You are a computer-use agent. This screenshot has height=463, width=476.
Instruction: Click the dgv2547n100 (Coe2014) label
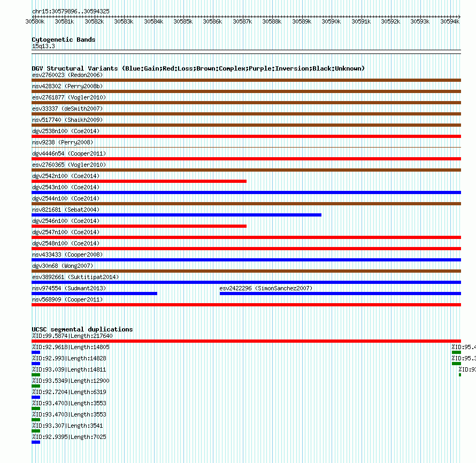click(x=66, y=232)
